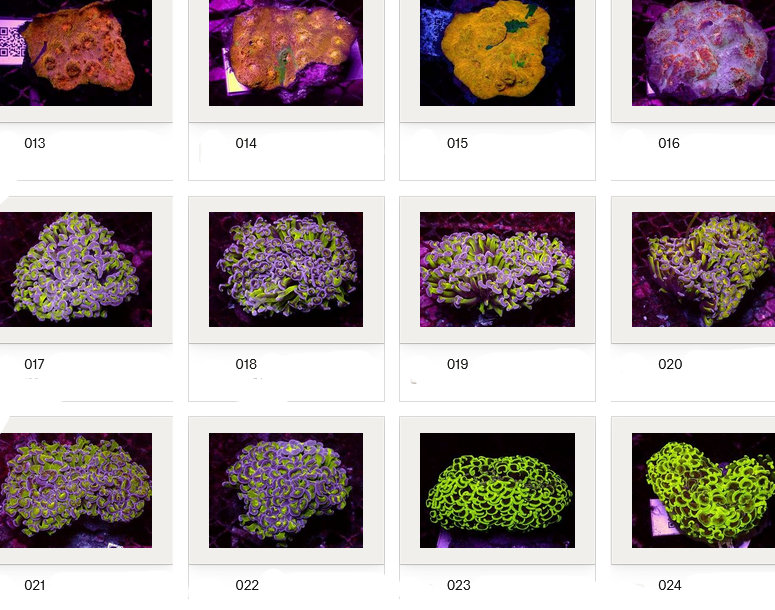Screen dimensions: 775x610
Task: Click the 018 number label
Action: click(246, 364)
